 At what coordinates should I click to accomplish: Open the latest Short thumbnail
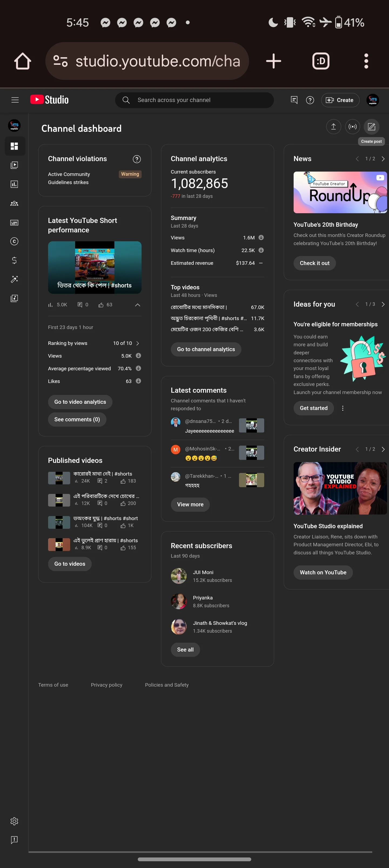pos(95,267)
